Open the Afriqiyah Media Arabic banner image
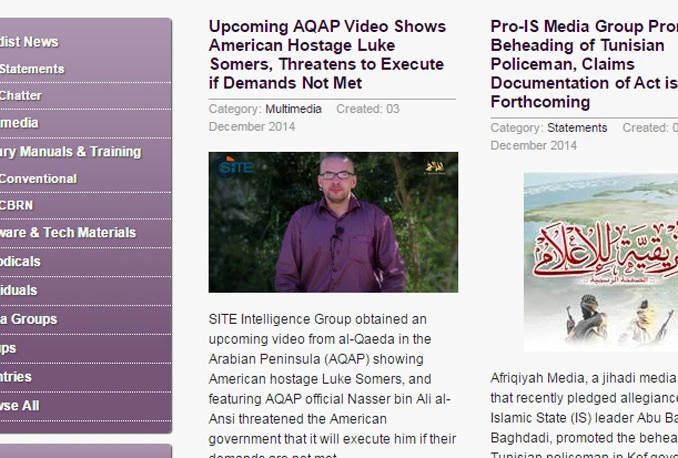This screenshot has height=458, width=678. coord(601,262)
